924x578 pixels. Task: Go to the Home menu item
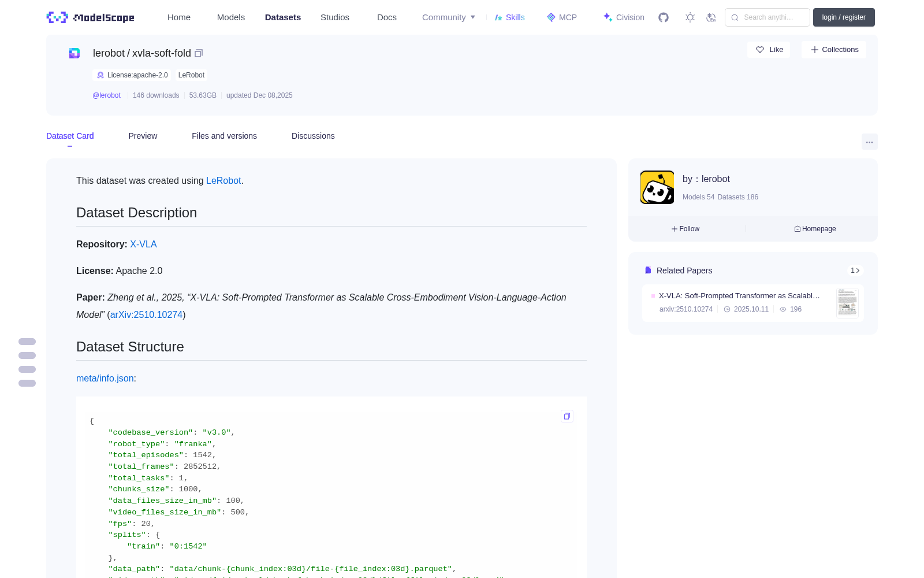coord(179,17)
